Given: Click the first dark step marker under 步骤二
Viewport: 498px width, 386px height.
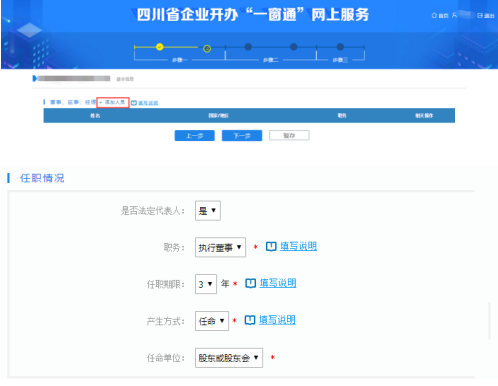Looking at the screenshot, I should 248,47.
